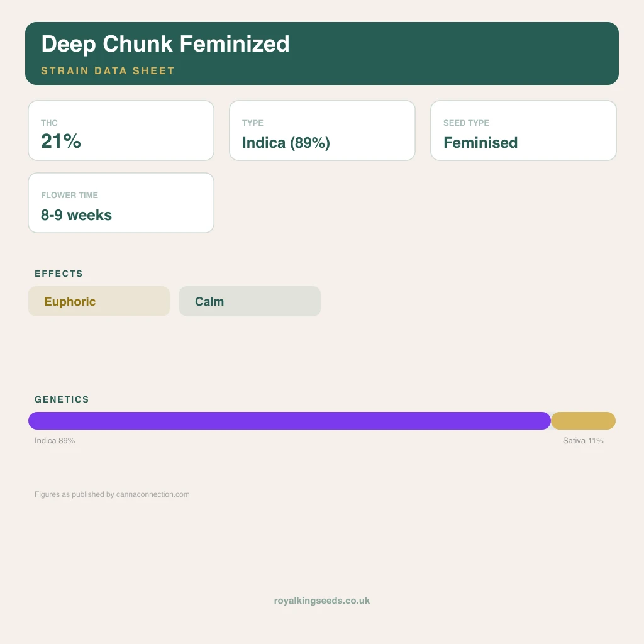The height and width of the screenshot is (644, 644).
Task: Click the EFFECTS section heading
Action: coord(58,274)
